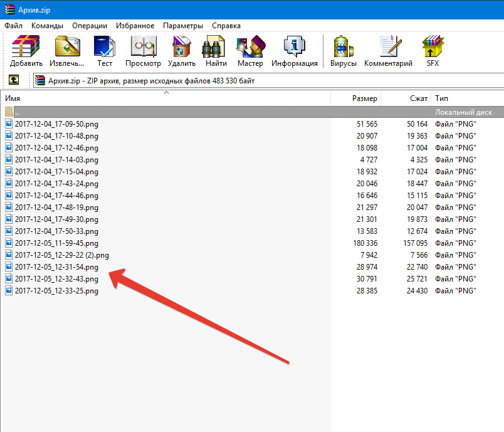Click PNG icon of 2017-12-04_17-09-50.png
Viewport: 504px width, 432px height.
tap(9, 124)
